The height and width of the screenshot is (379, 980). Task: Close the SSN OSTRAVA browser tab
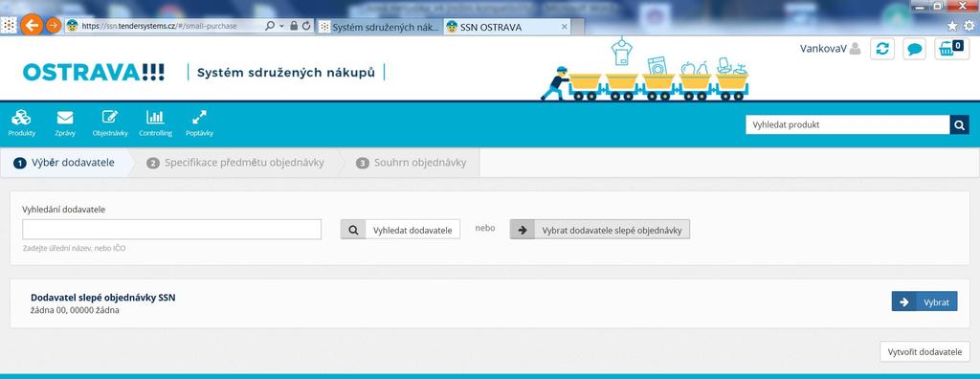[x=565, y=27]
